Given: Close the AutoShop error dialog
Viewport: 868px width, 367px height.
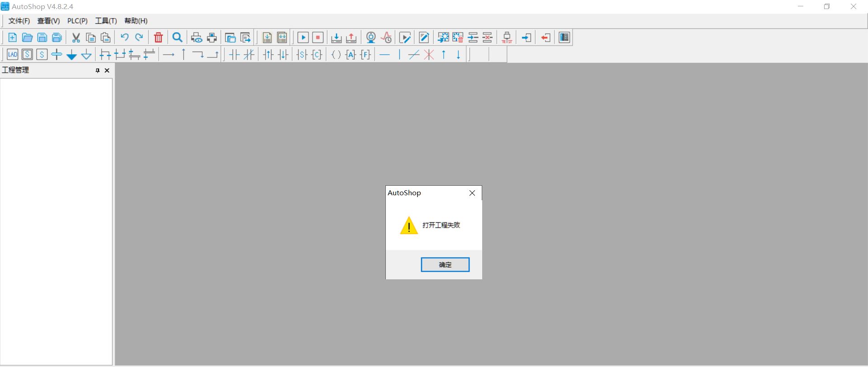Looking at the screenshot, I should click(472, 193).
